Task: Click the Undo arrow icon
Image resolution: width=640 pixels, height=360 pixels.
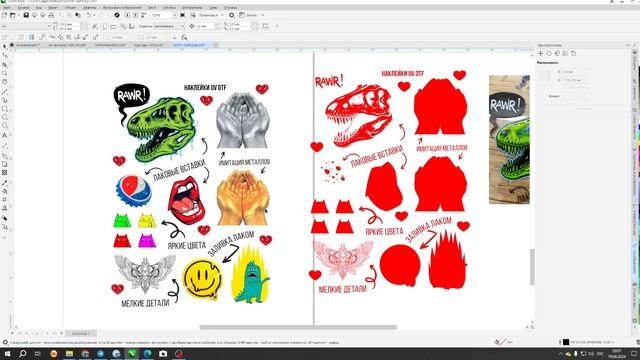Action: tap(88, 15)
